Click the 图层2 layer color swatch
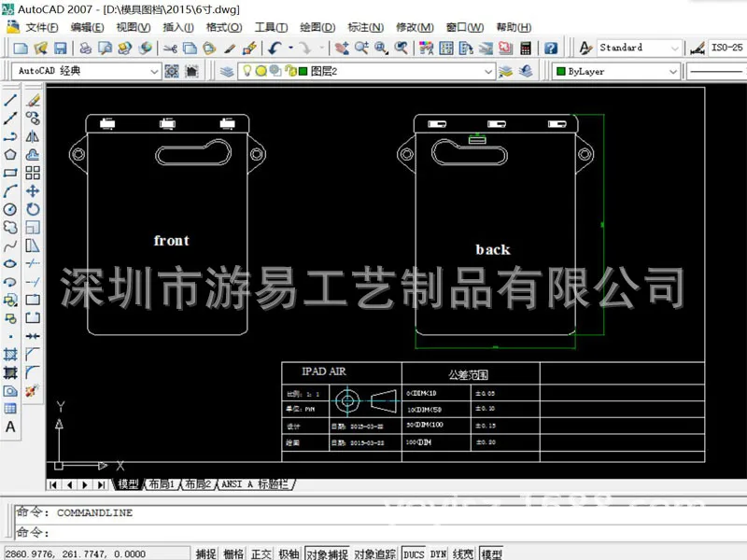The height and width of the screenshot is (560, 747). pos(303,72)
